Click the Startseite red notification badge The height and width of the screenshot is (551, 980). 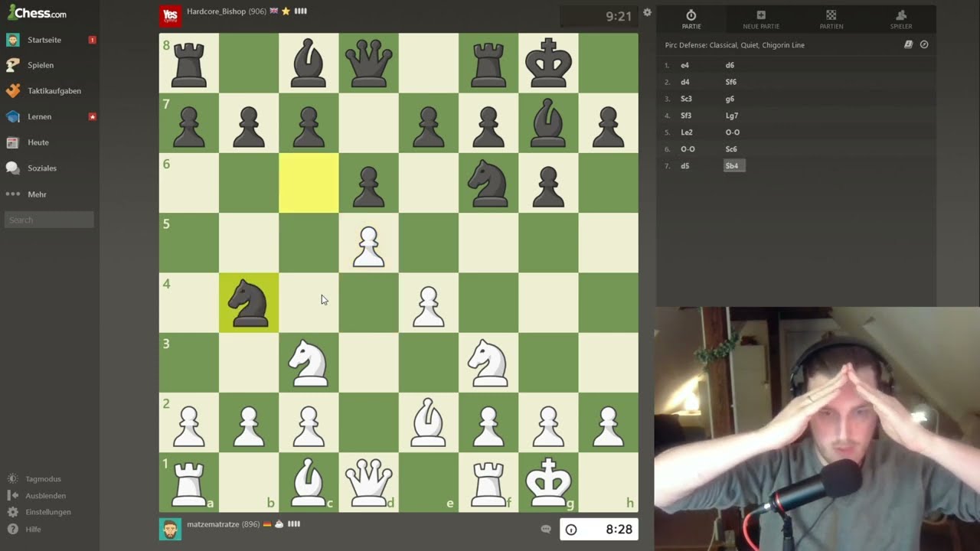point(93,40)
